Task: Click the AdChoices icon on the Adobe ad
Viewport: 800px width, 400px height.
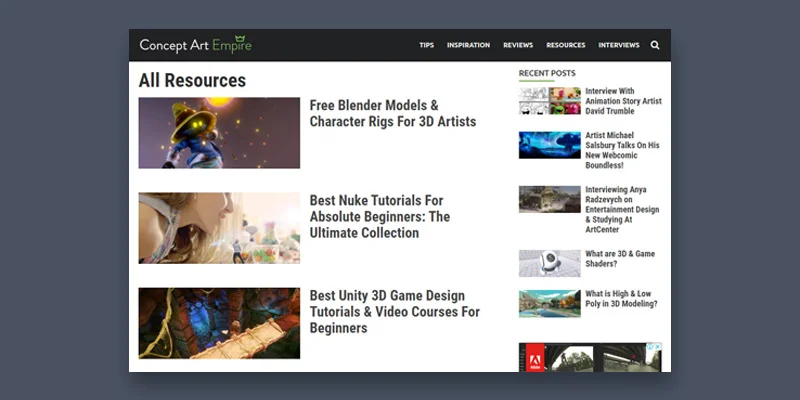Action: tap(651, 346)
